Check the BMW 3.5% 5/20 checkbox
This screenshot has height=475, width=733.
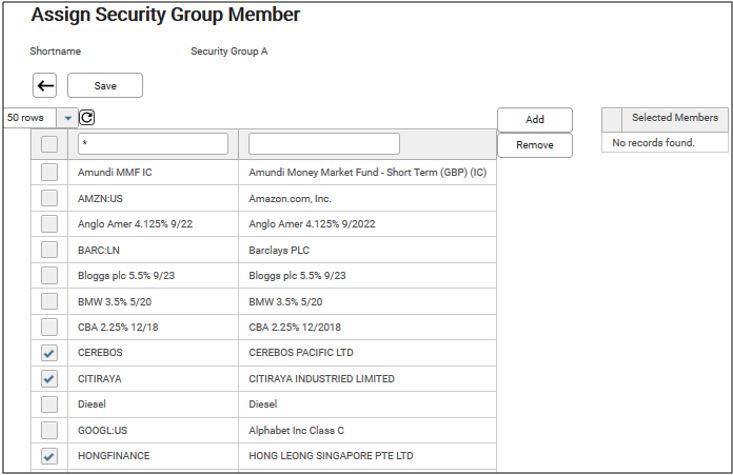coord(49,301)
